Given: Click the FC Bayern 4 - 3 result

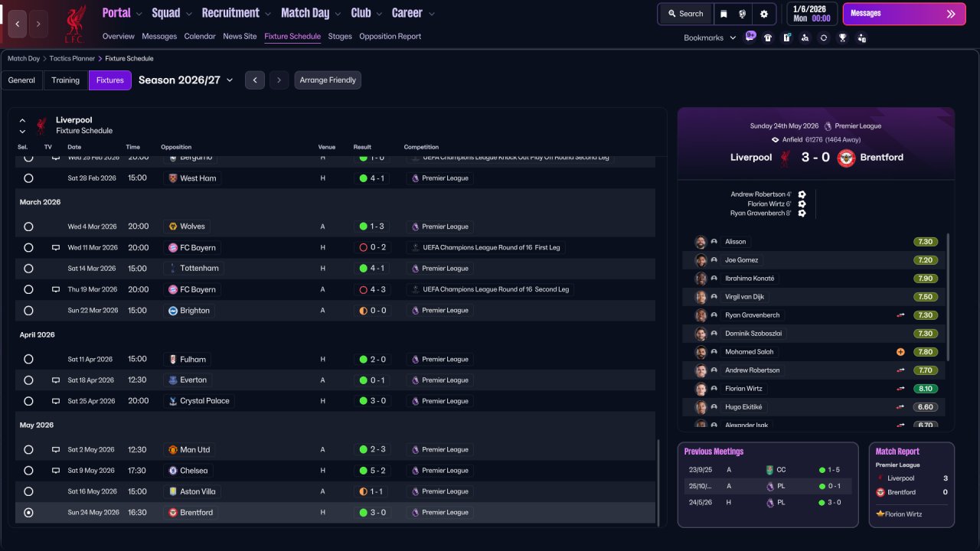Looking at the screenshot, I should [372, 290].
